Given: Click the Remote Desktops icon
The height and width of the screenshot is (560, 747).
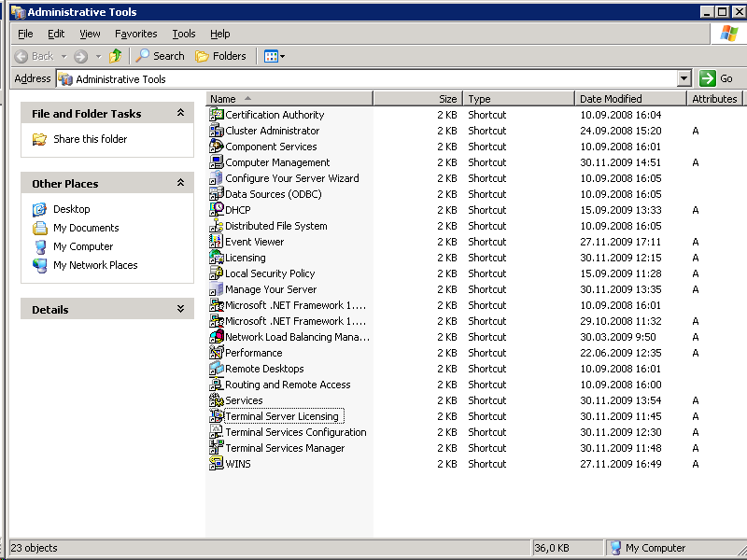Looking at the screenshot, I should (217, 368).
